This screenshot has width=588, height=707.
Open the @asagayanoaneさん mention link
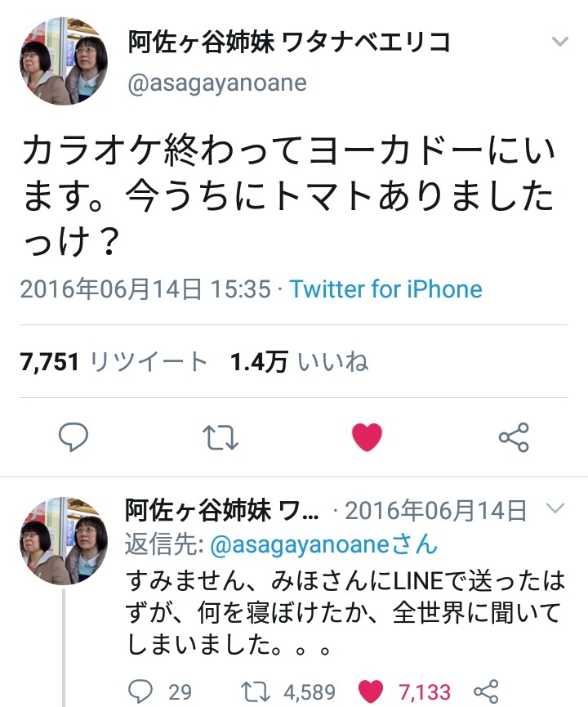click(x=324, y=544)
